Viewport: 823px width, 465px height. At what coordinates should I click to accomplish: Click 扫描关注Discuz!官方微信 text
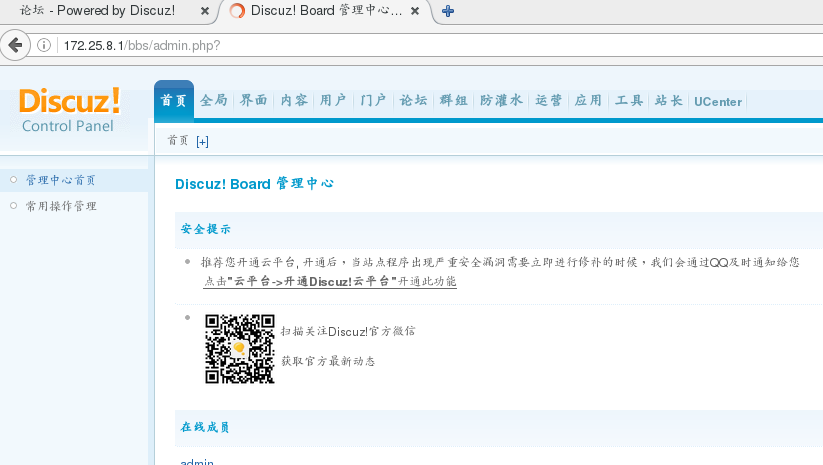click(348, 331)
